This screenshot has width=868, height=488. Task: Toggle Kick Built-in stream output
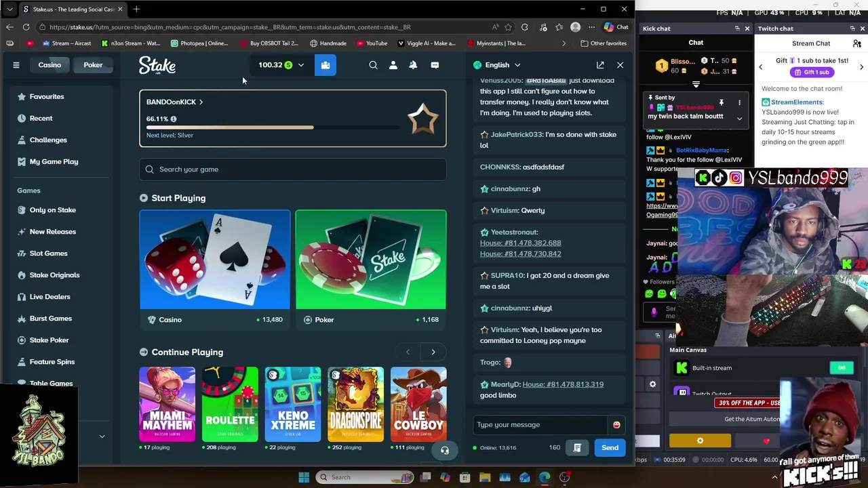click(842, 368)
